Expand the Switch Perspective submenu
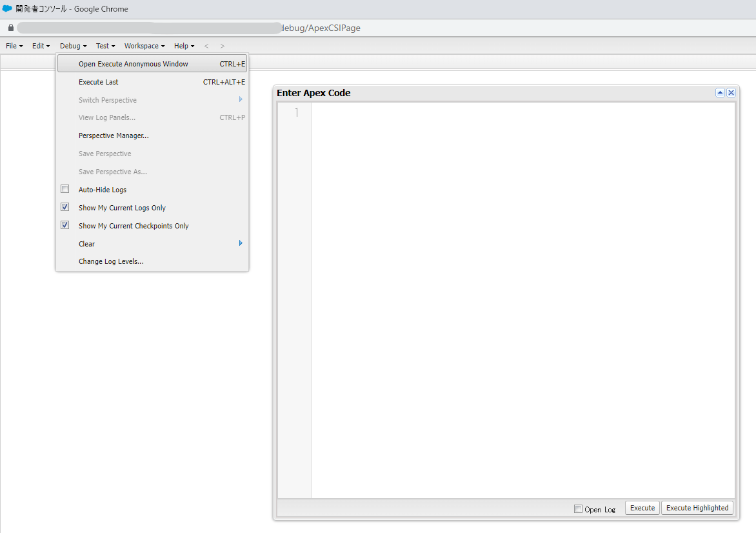 (152, 100)
